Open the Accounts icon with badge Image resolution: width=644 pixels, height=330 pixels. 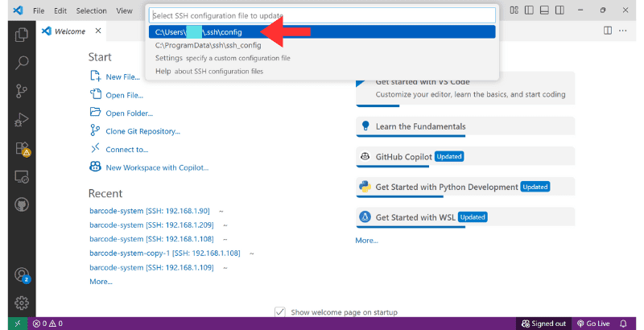(22, 274)
